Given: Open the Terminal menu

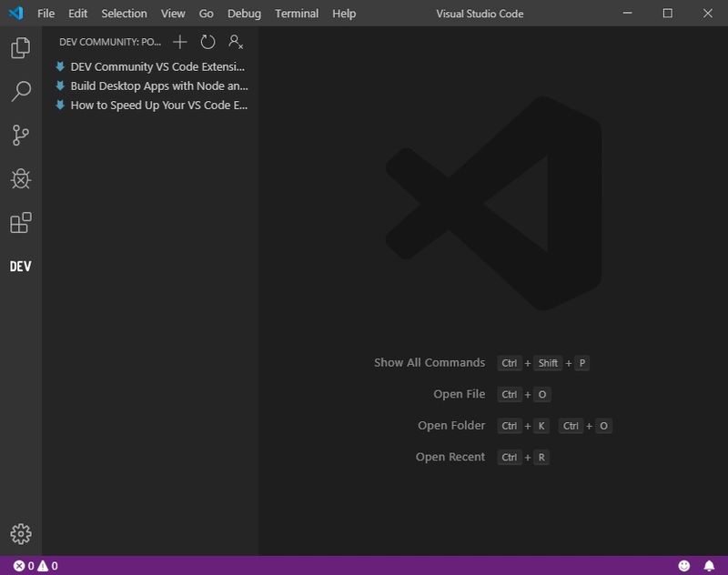Looking at the screenshot, I should pyautogui.click(x=297, y=14).
